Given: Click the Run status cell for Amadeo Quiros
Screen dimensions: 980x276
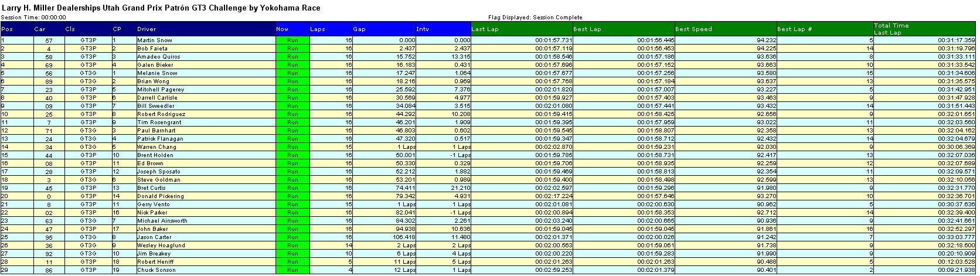Looking at the screenshot, I should (x=292, y=57).
